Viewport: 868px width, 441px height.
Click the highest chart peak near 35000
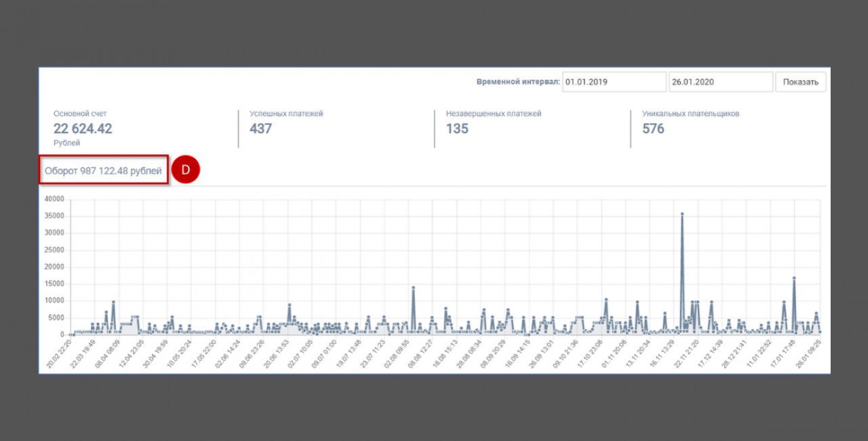(x=682, y=214)
